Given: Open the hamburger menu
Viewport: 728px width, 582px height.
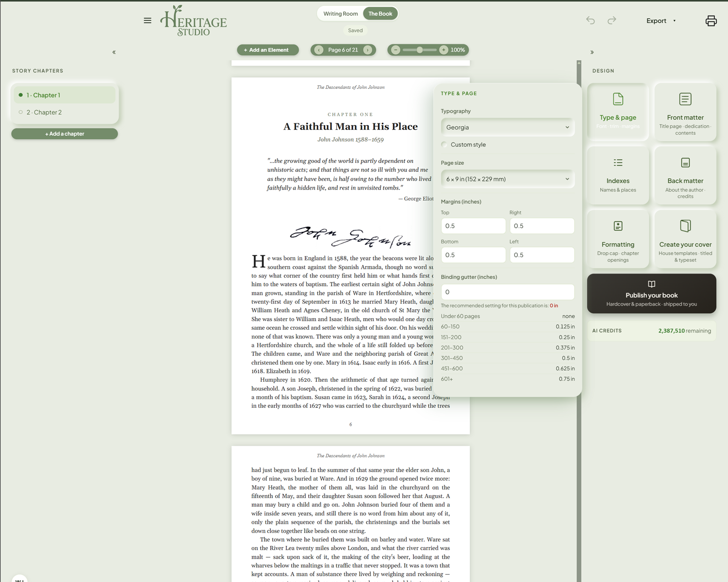Looking at the screenshot, I should [x=148, y=20].
